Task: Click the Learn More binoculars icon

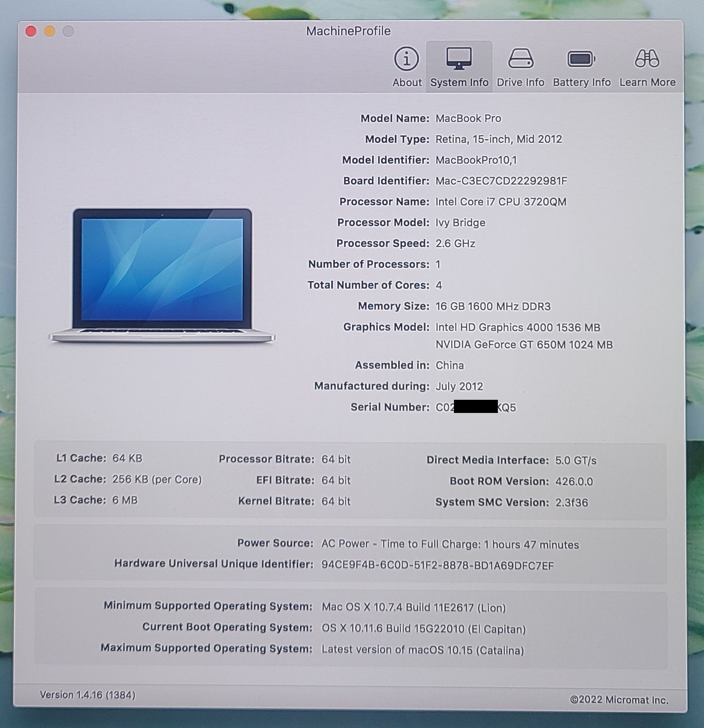Action: click(647, 59)
